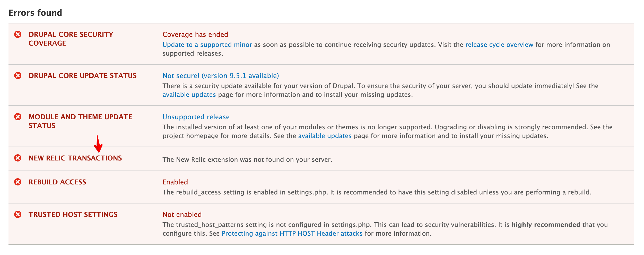This screenshot has height=255, width=644.
Task: Open the 'available updates' page for Drupal core
Action: pyautogui.click(x=189, y=94)
